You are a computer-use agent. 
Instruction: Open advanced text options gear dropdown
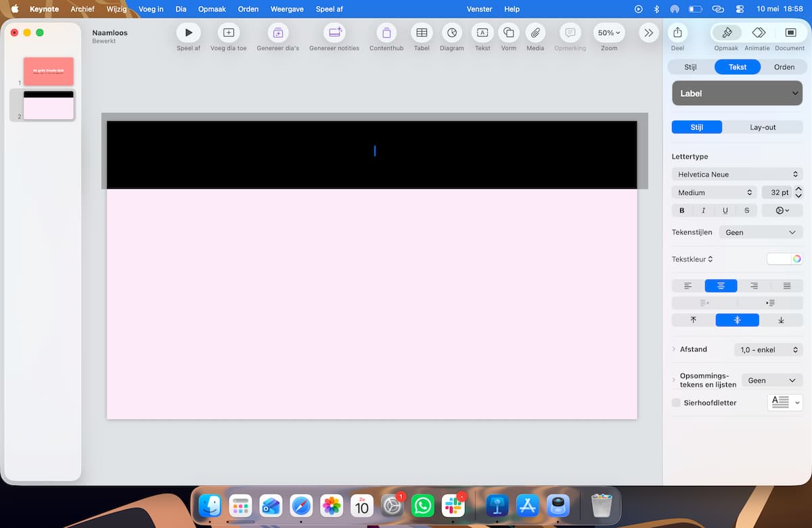tap(782, 211)
